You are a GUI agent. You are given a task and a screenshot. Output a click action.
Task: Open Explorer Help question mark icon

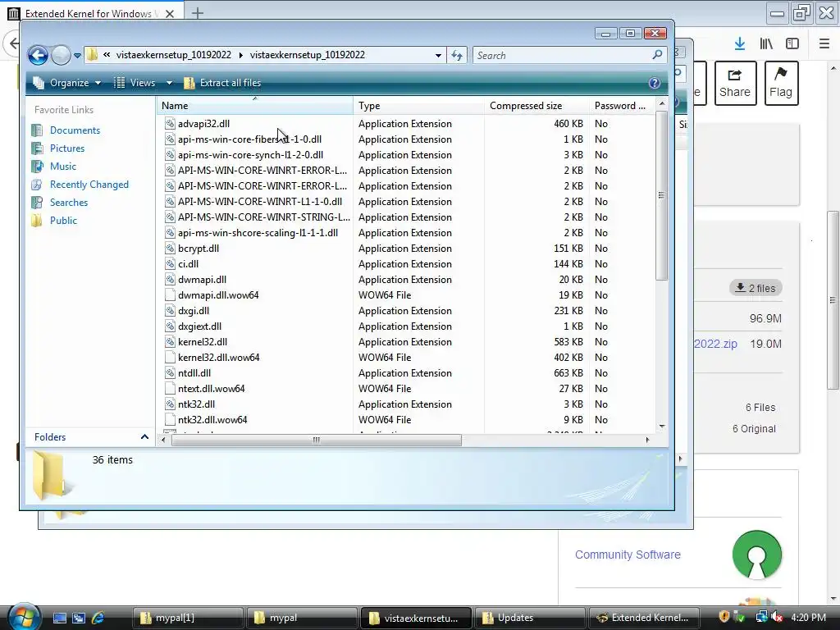[x=654, y=83]
